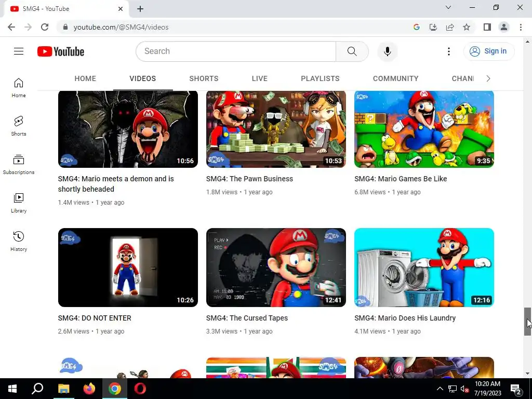Click title 'SMG4: DO NOT ENTER'
The width and height of the screenshot is (532, 399).
coord(95,318)
